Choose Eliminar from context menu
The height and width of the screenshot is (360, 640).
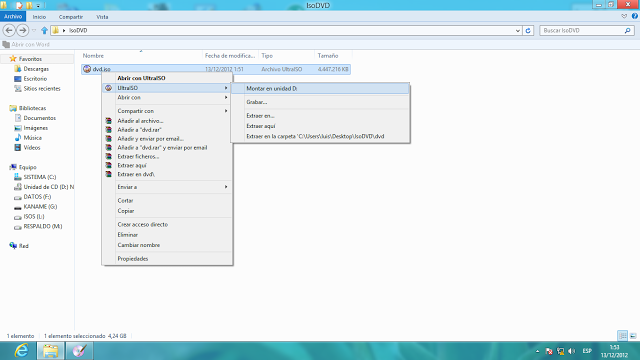point(167,235)
